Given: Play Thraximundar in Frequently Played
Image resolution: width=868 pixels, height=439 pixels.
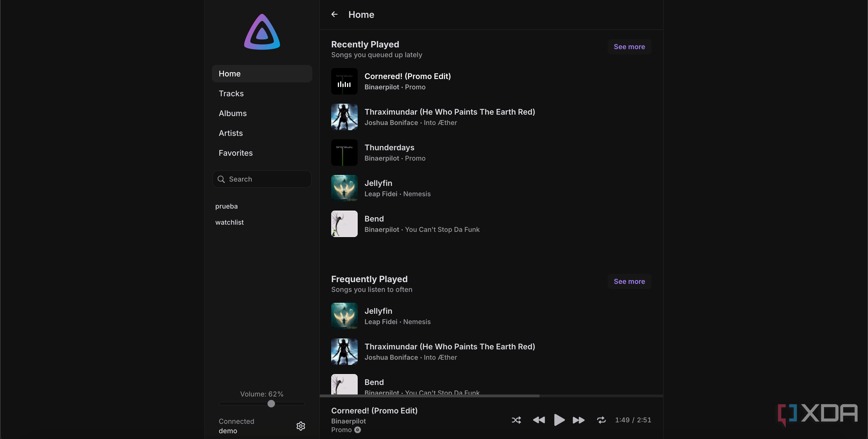Looking at the screenshot, I should 491,352.
